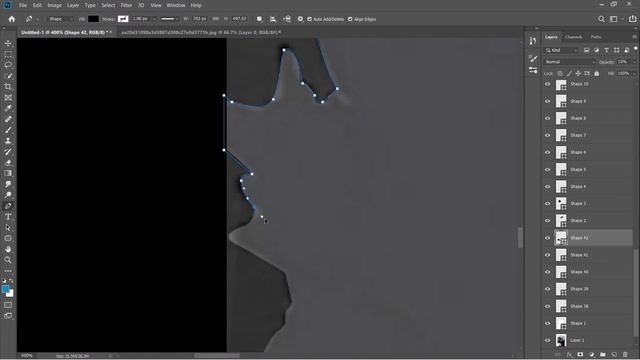Select the Hand tool

point(8,249)
